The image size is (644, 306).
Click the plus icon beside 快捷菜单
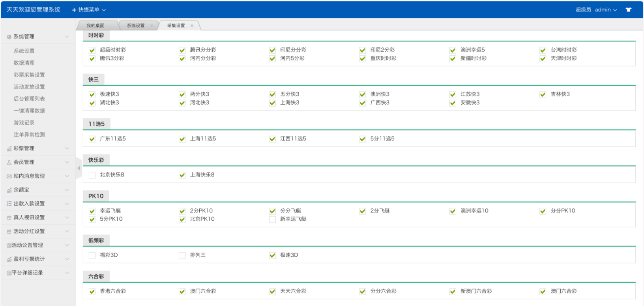click(74, 10)
